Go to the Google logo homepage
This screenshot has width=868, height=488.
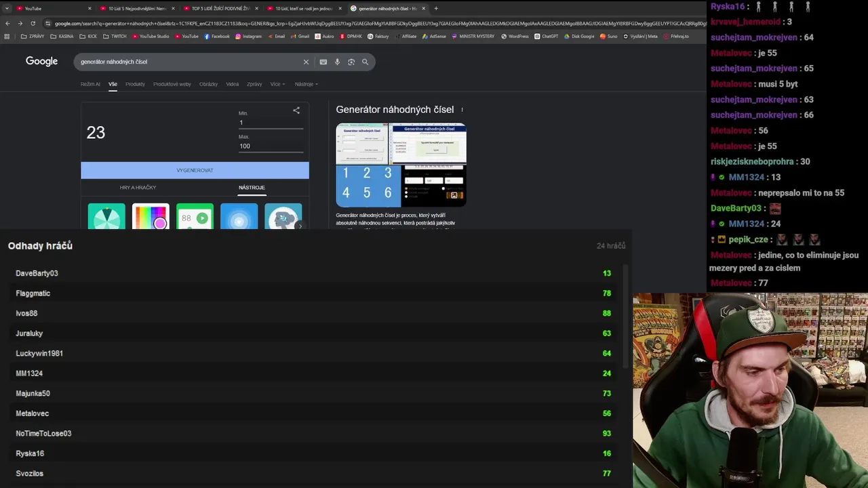click(41, 61)
